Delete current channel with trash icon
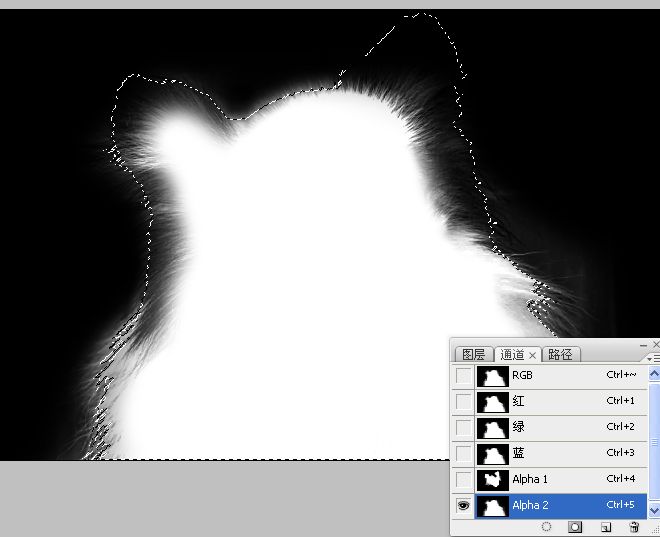The height and width of the screenshot is (537, 660). (634, 526)
